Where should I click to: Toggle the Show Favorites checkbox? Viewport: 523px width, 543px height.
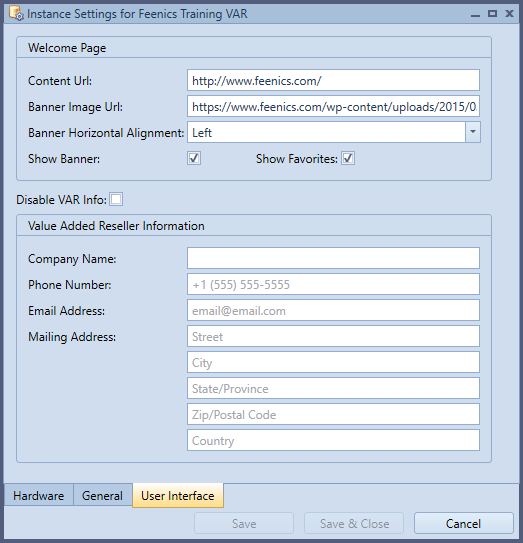pos(348,159)
